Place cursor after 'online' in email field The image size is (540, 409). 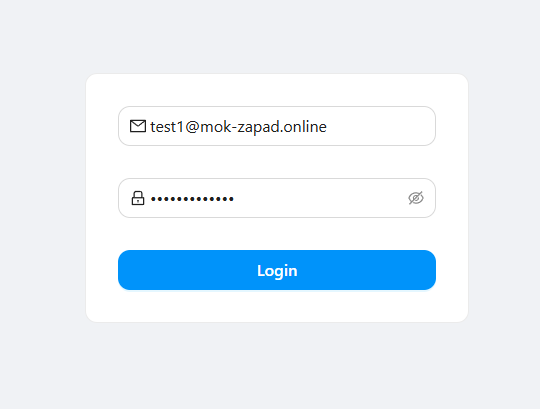[327, 127]
